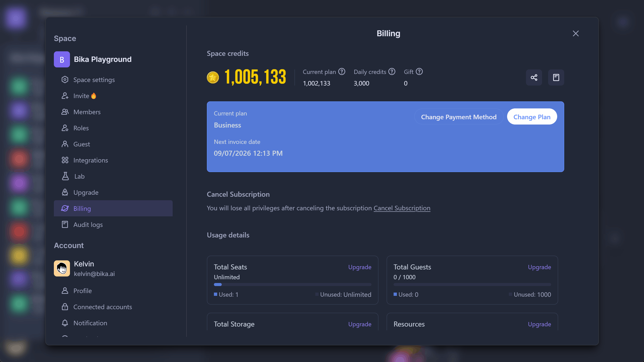644x362 pixels.
Task: Select the Invite icon in the sidebar
Action: coord(65,96)
